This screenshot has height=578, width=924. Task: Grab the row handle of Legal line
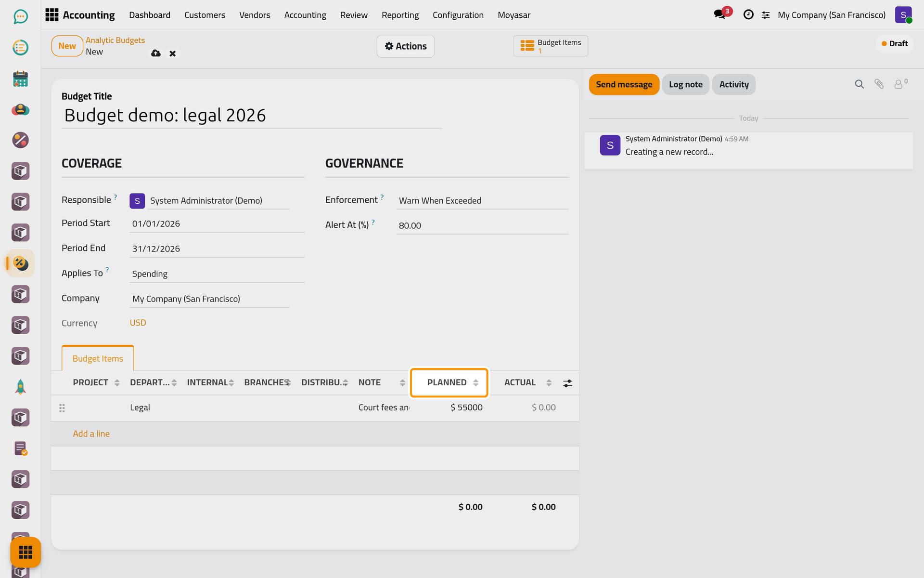coord(62,408)
